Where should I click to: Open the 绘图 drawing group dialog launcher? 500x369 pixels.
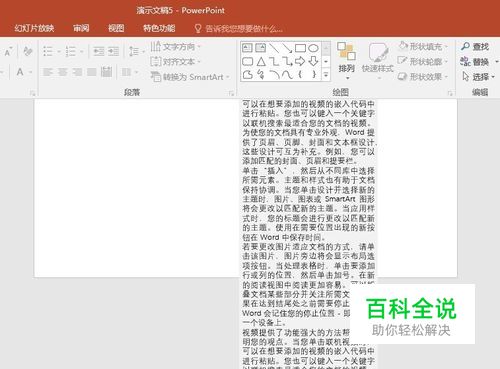click(450, 93)
